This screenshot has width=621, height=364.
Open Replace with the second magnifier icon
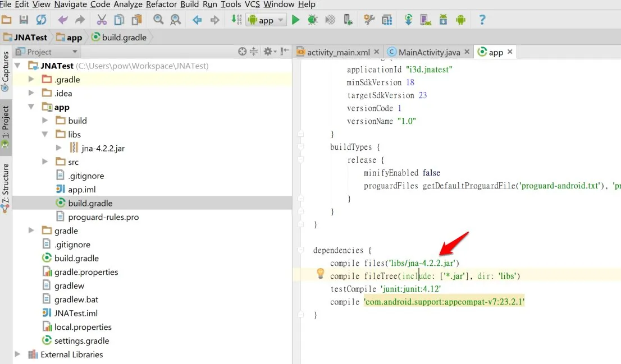point(175,20)
